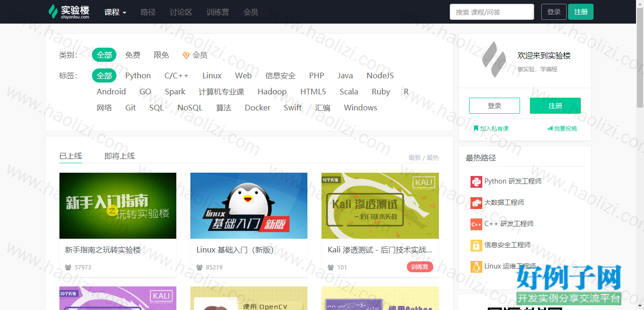Filter courses by Web tag
Viewport: 644px width, 310px height.
click(243, 75)
